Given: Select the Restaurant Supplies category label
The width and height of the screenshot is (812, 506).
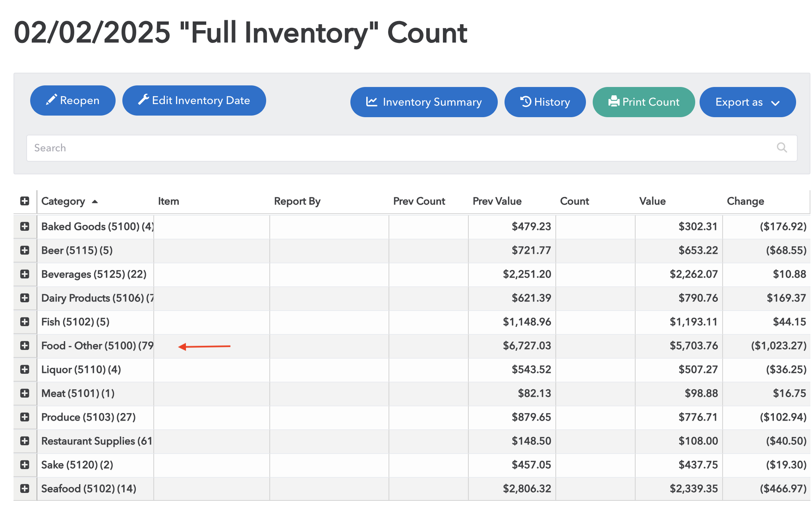Looking at the screenshot, I should 97,441.
